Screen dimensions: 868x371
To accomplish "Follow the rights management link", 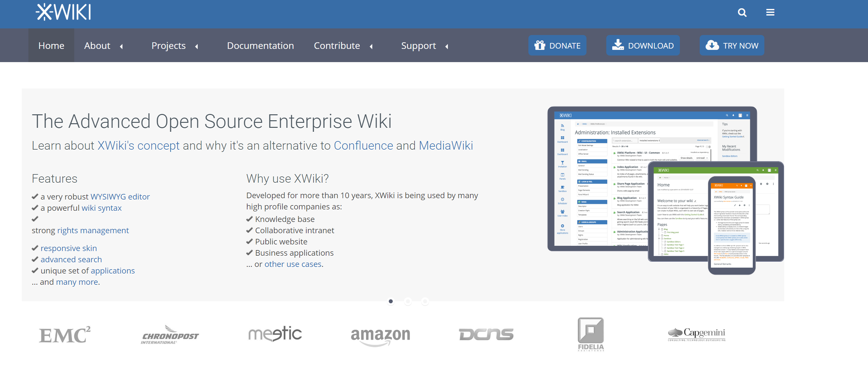I will pyautogui.click(x=93, y=230).
